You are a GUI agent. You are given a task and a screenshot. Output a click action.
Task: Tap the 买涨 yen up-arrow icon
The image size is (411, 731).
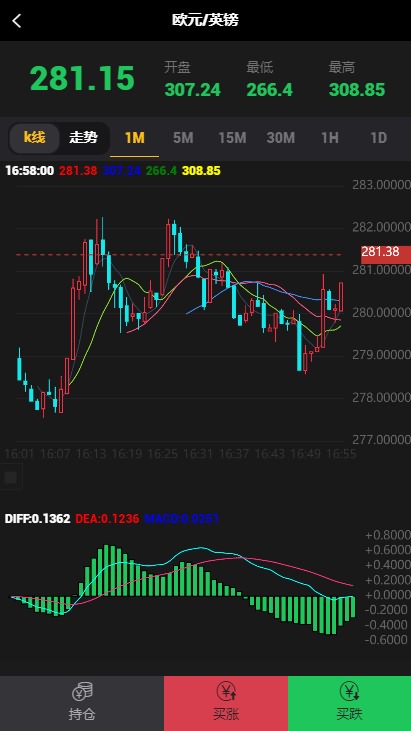226,691
